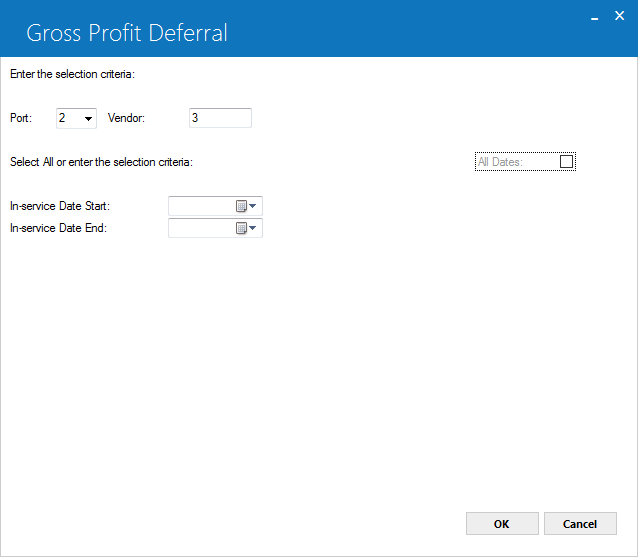Focus the Vendor input field
The height and width of the screenshot is (557, 638).
click(x=220, y=118)
